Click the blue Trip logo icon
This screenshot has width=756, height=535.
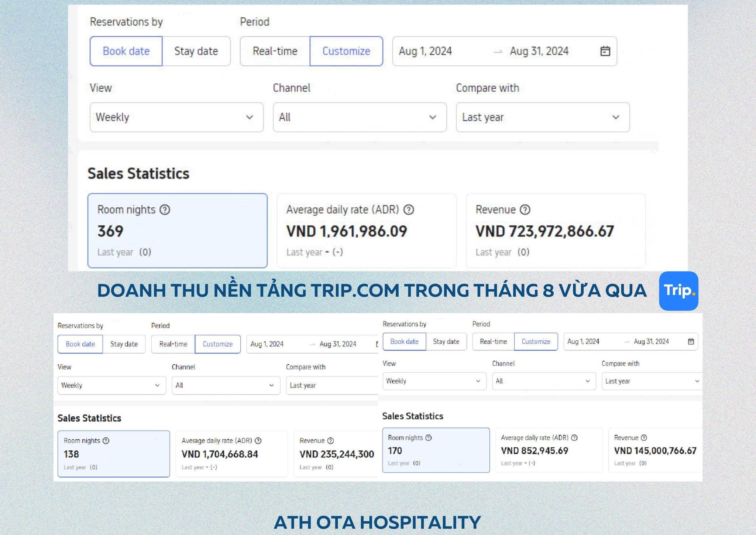(678, 291)
